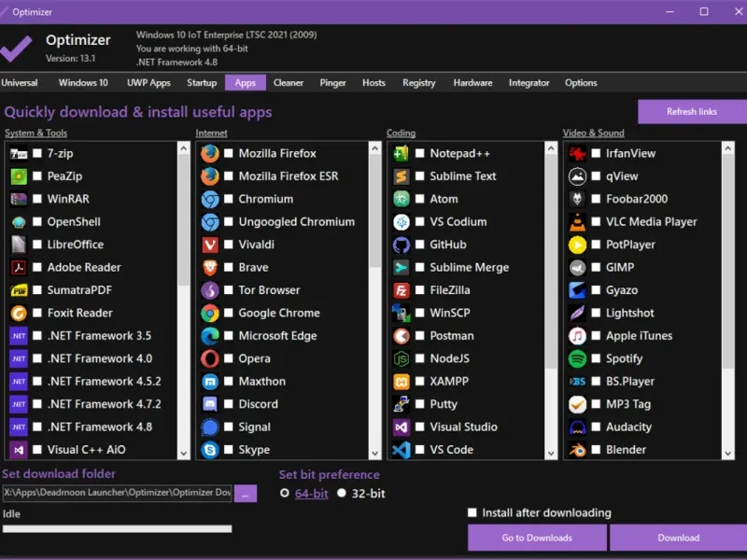Click the 7-zip app icon
Screen dimensions: 747x560
pos(19,153)
